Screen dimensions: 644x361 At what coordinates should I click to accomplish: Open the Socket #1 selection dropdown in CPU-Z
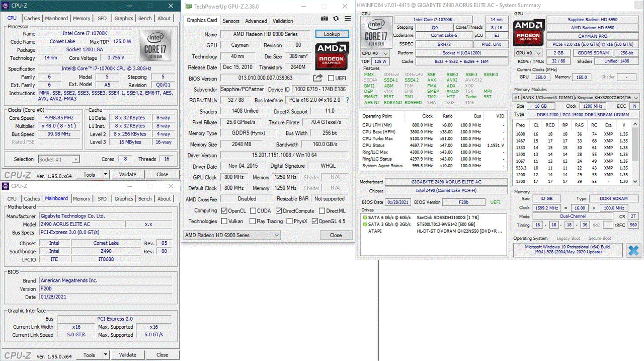click(x=59, y=159)
